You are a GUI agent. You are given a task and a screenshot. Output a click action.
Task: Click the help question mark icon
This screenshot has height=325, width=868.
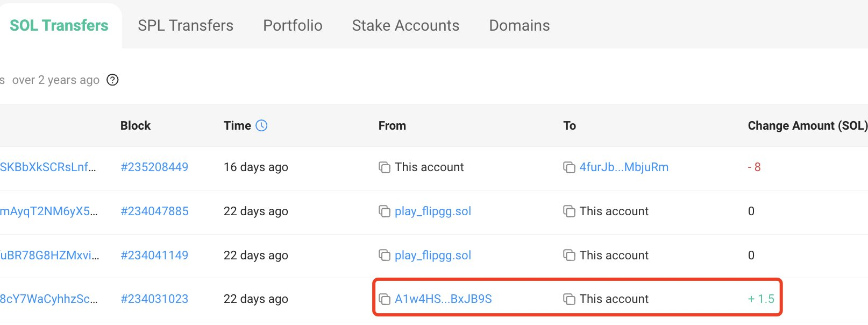pos(112,80)
